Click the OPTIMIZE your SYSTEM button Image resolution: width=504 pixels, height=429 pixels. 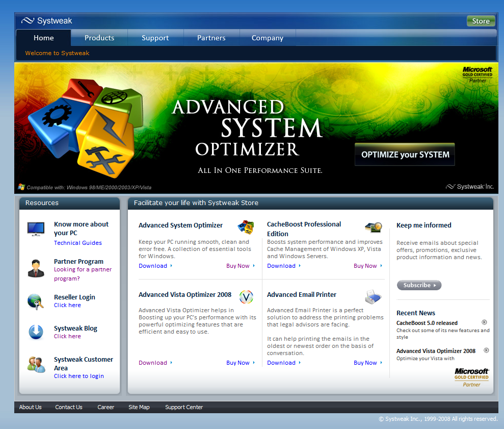pyautogui.click(x=405, y=155)
